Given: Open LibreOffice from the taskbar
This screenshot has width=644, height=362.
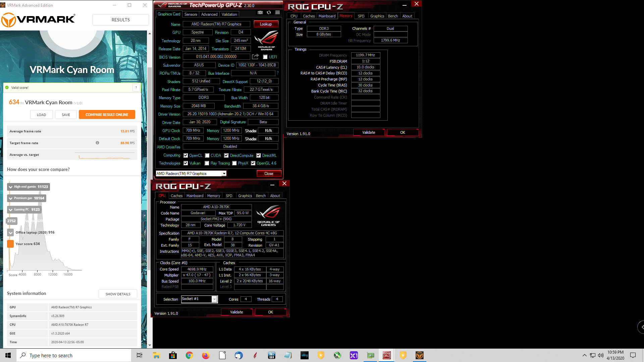Looking at the screenshot, I should (222, 355).
